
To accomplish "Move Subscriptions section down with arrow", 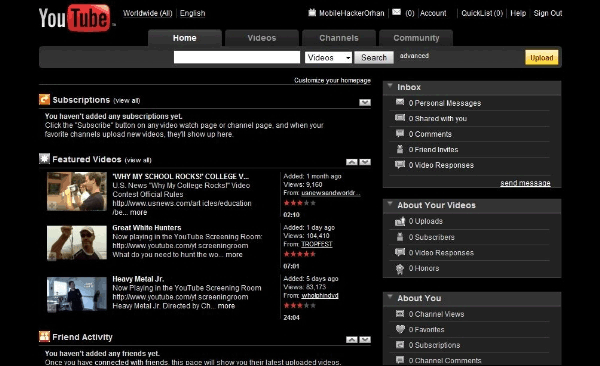I will click(365, 102).
